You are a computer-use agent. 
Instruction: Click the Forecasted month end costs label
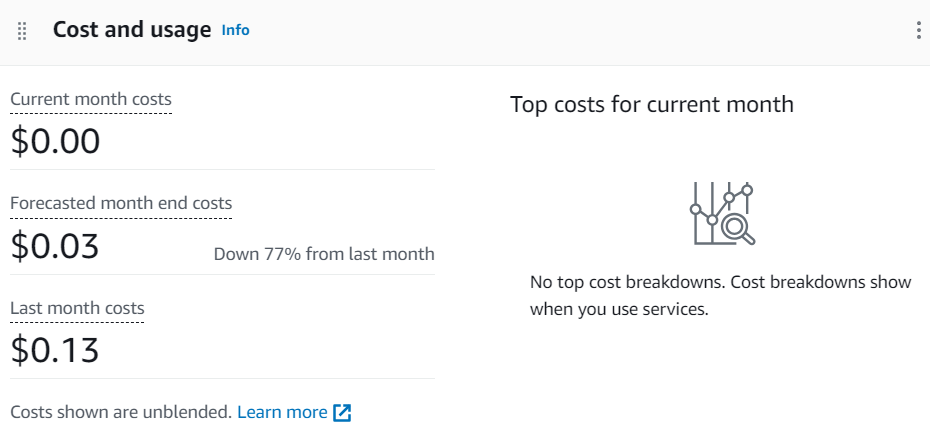[121, 203]
